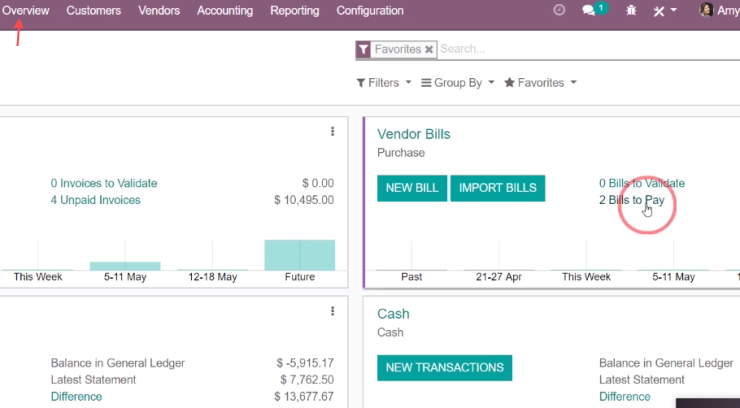Click the NEW TRANSACTIONS button

tap(445, 368)
